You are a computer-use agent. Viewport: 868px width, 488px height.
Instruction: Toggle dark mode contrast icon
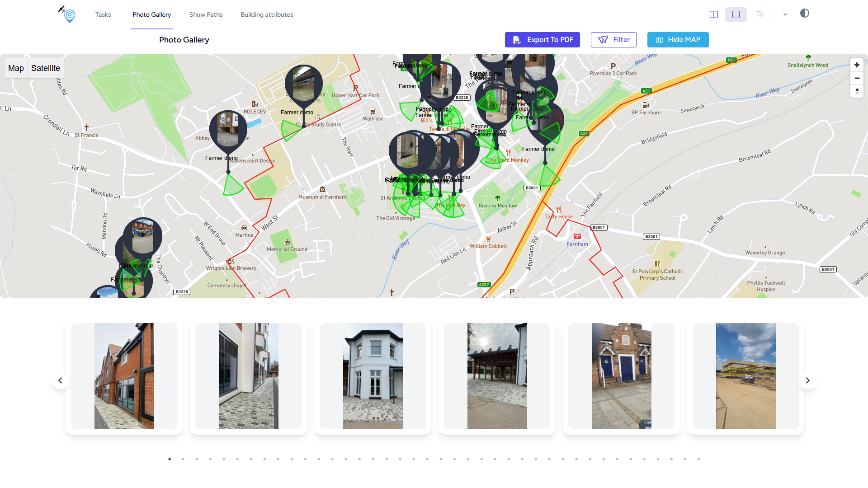(x=805, y=14)
